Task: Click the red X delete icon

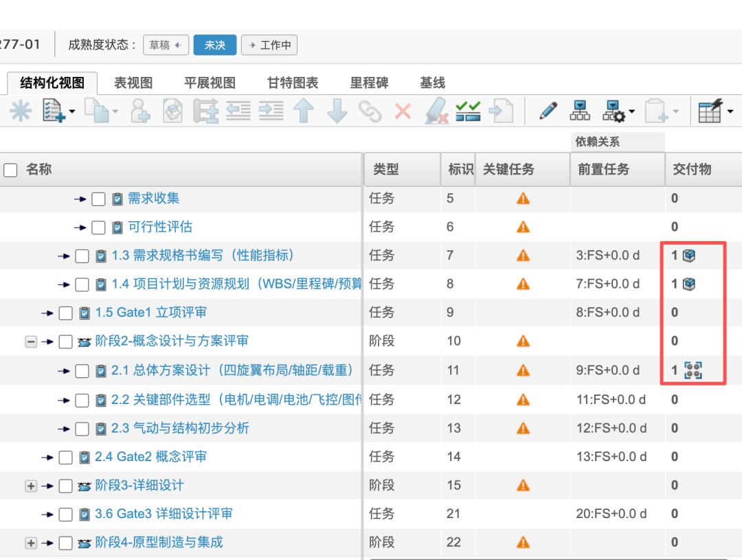Action: click(x=403, y=112)
